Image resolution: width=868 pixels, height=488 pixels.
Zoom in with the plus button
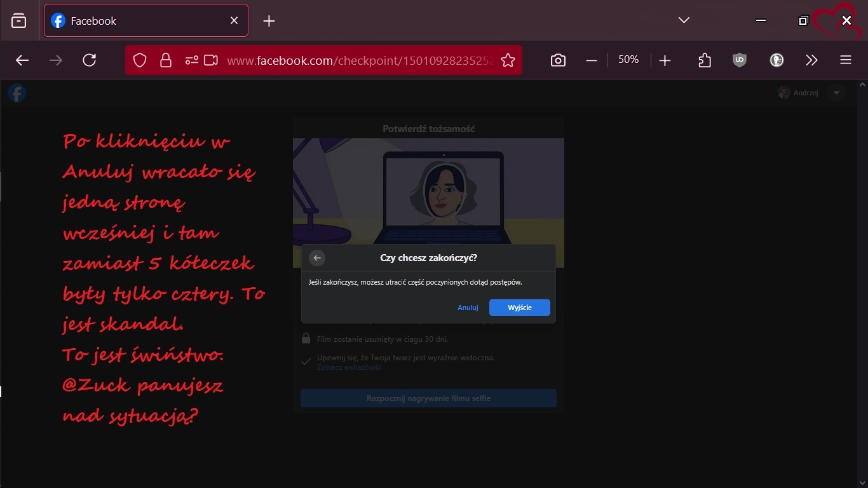click(665, 60)
